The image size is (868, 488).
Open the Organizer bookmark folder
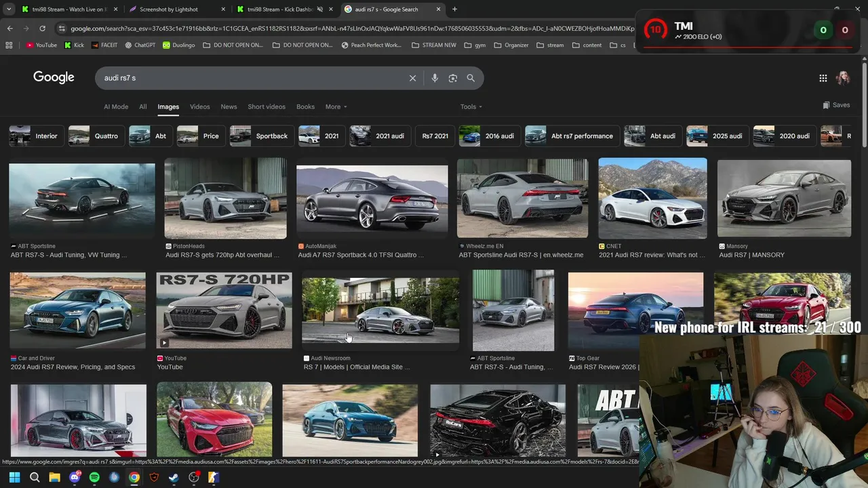click(511, 45)
